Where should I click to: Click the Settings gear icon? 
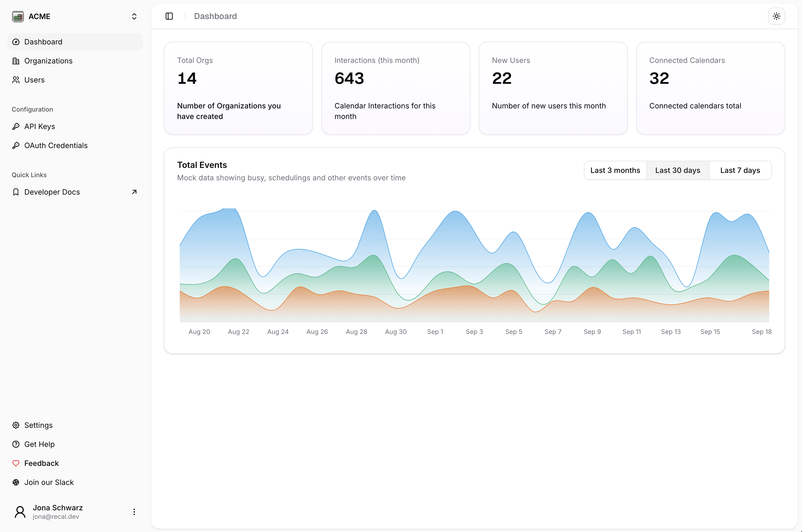tap(16, 425)
